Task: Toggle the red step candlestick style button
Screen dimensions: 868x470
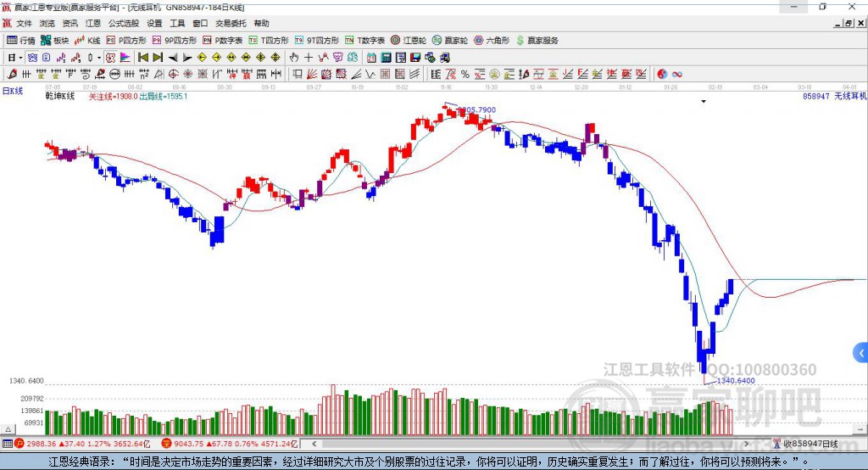Action: coord(75,57)
